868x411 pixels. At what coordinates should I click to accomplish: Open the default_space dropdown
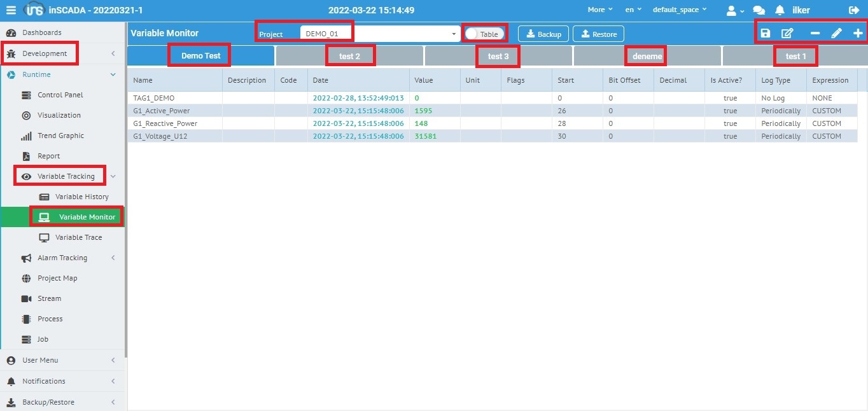(x=680, y=10)
